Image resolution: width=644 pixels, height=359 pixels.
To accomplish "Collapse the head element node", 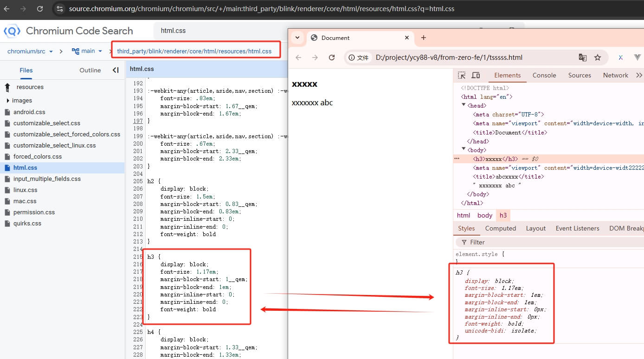I will (464, 106).
